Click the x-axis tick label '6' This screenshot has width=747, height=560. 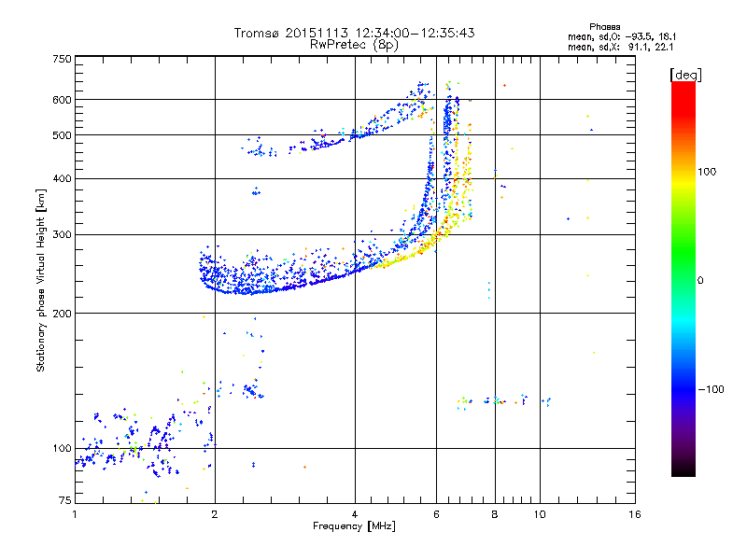(x=436, y=514)
